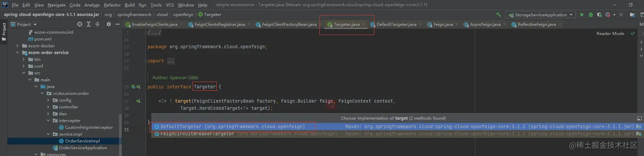Screen dimensions: 644x156
Task: Start debugging with the green bug icon
Action: point(591,14)
